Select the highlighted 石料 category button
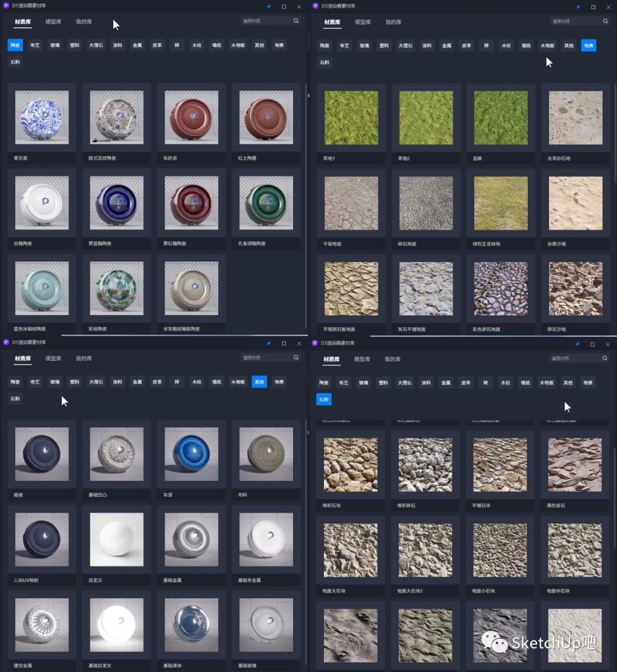This screenshot has height=672, width=617. [324, 400]
